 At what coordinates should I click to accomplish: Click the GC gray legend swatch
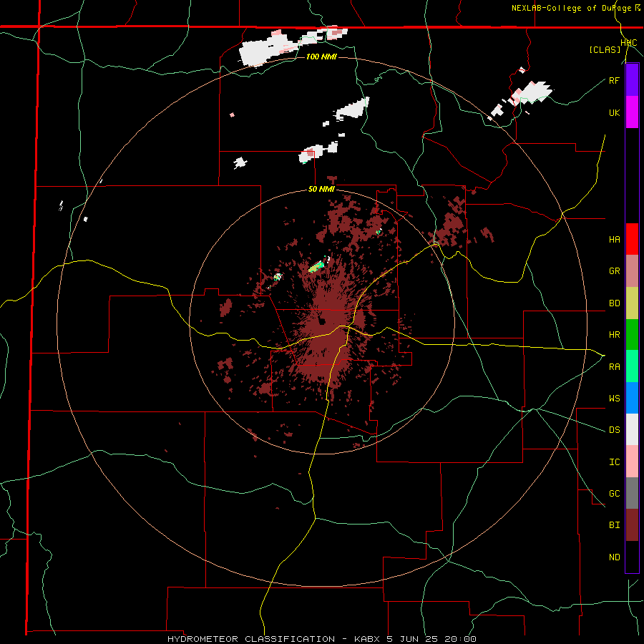[x=632, y=493]
